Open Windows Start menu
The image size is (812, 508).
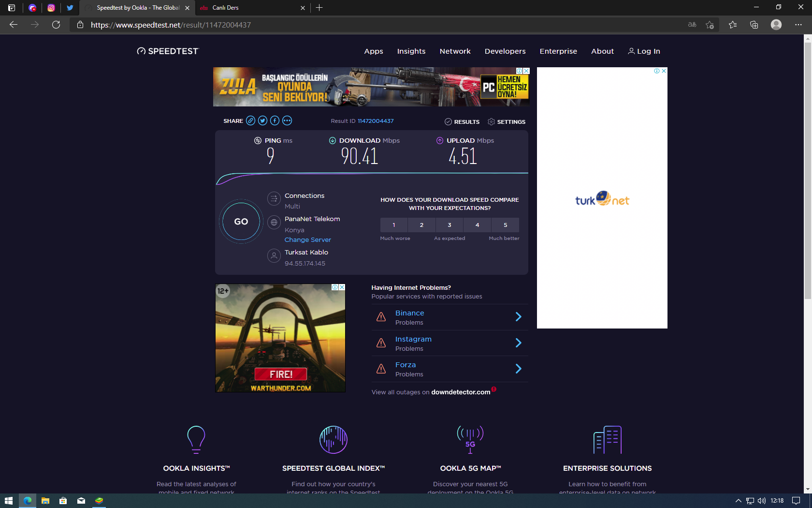pyautogui.click(x=9, y=501)
